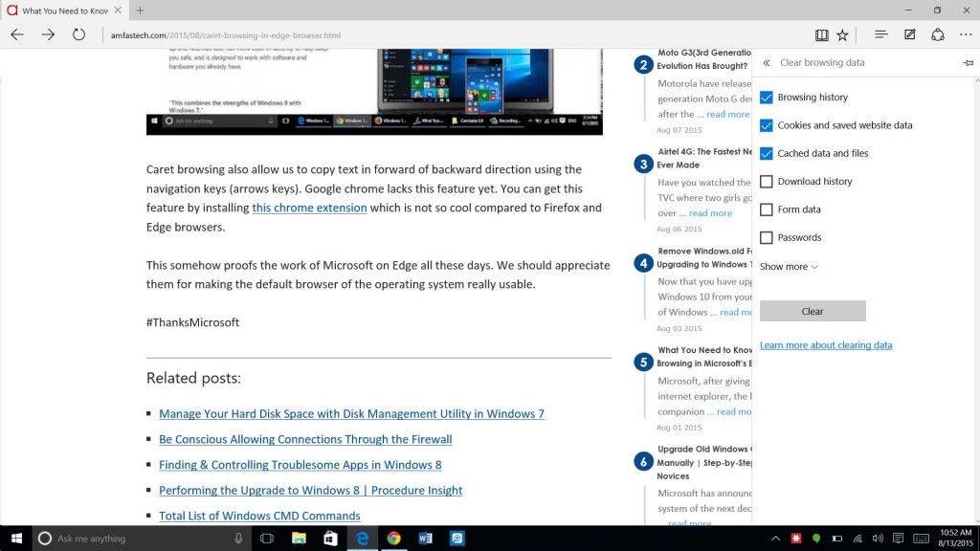
Task: Enable clearing of Download history
Action: (x=767, y=181)
